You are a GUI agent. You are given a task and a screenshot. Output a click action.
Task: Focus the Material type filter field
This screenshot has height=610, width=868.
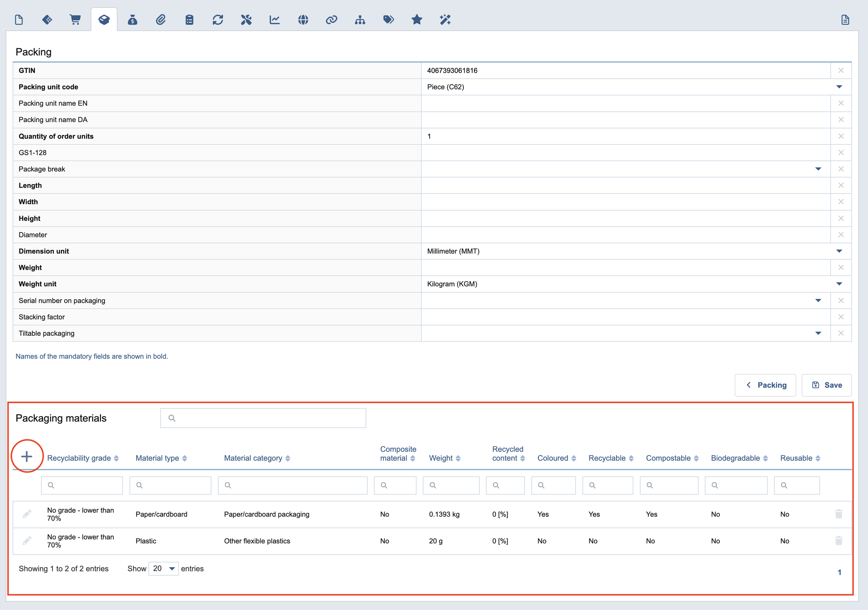tap(170, 485)
